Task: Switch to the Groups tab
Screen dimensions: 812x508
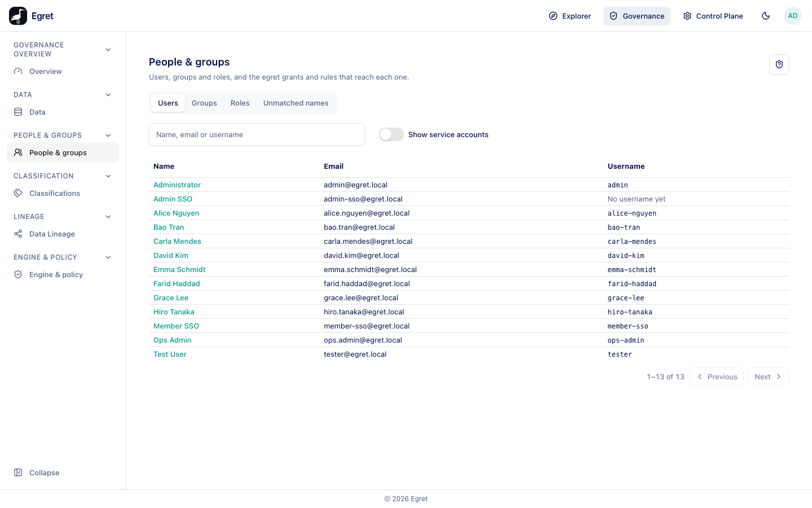Action: [204, 103]
